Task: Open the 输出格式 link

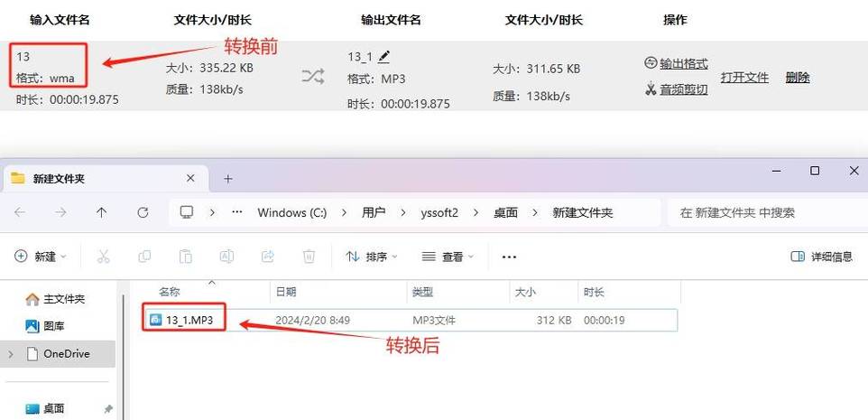Action: click(x=684, y=64)
